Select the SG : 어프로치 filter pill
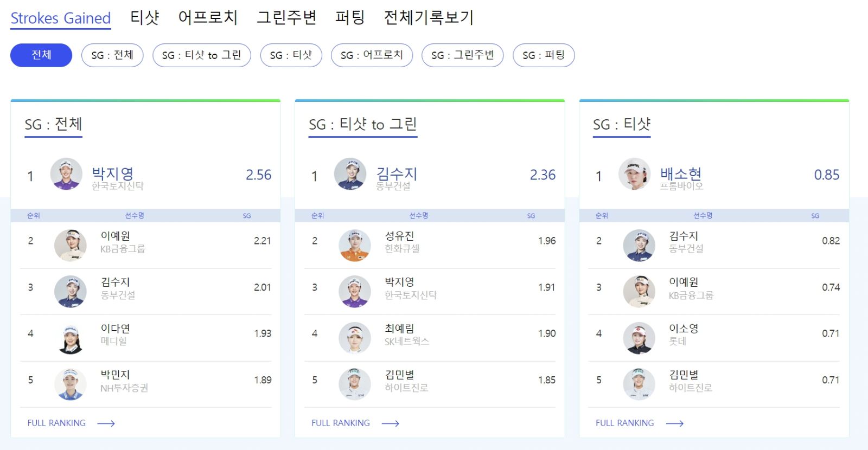 click(x=372, y=55)
